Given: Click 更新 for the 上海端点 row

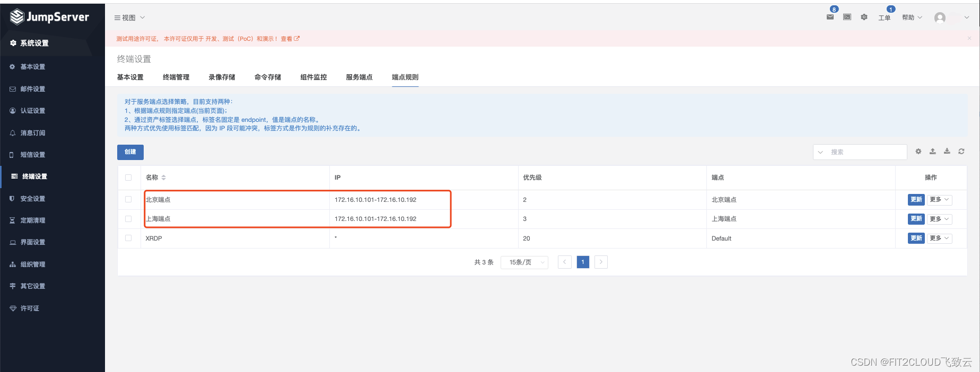Looking at the screenshot, I should (x=916, y=219).
